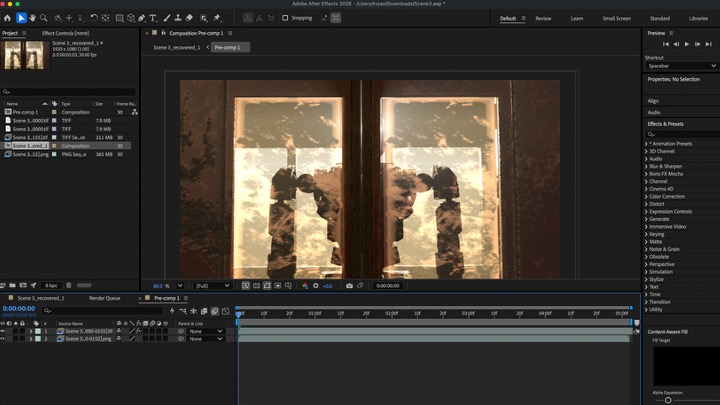Image resolution: width=720 pixels, height=405 pixels.
Task: Switch to the Review workspace
Action: (x=543, y=18)
